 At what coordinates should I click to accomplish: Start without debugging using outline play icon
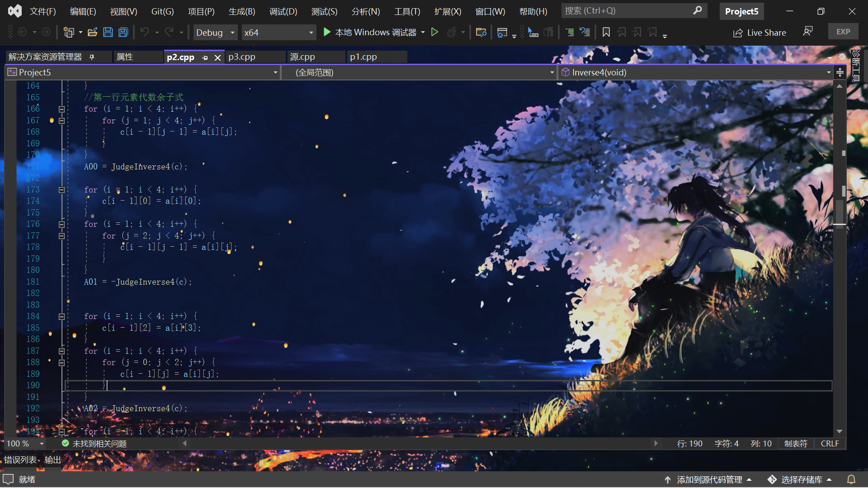(x=434, y=32)
